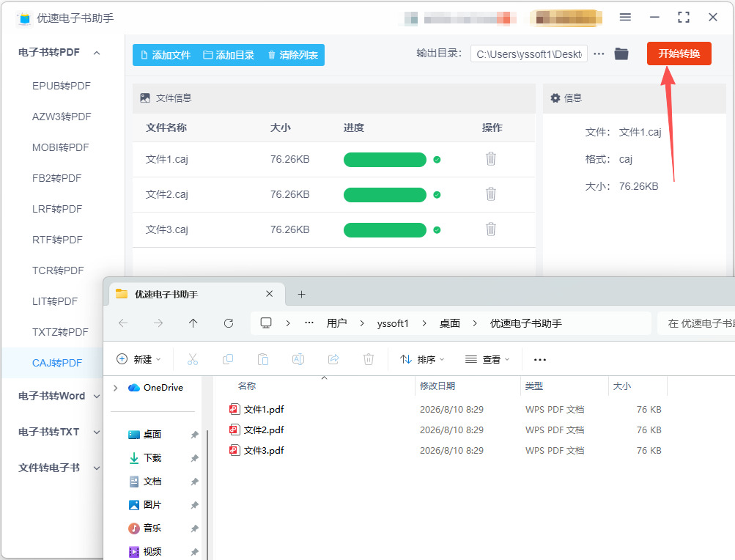Refresh the File Explorer view

click(229, 323)
